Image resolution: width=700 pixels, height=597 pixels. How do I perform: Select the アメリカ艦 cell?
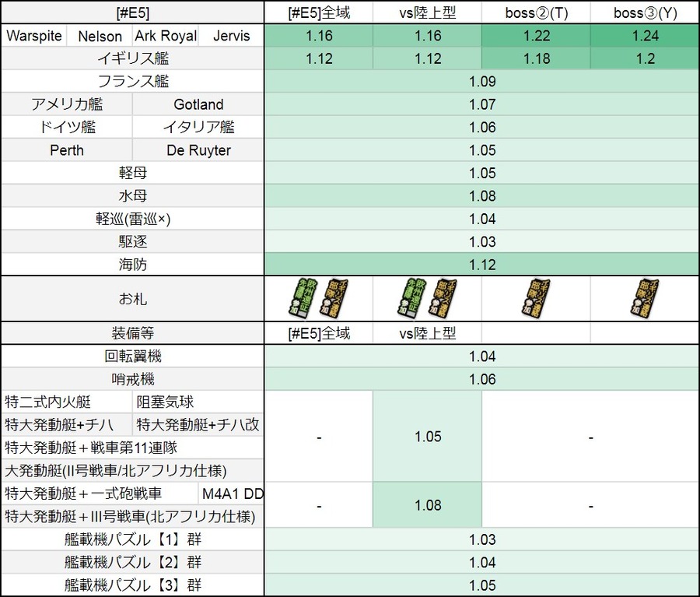pos(67,104)
